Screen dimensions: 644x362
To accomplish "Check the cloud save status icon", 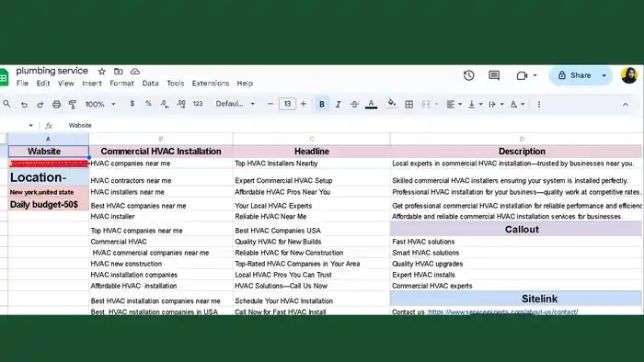I will point(134,72).
